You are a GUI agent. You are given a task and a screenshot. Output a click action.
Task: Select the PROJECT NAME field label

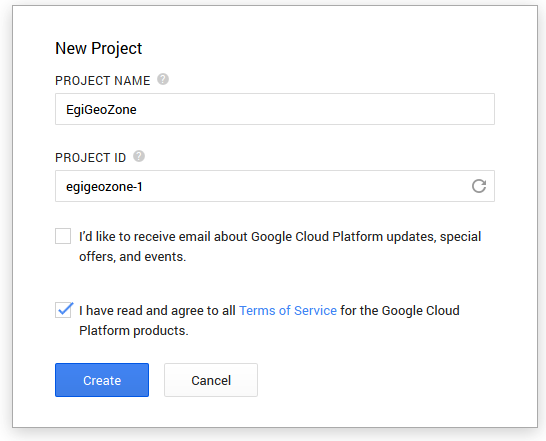[103, 81]
